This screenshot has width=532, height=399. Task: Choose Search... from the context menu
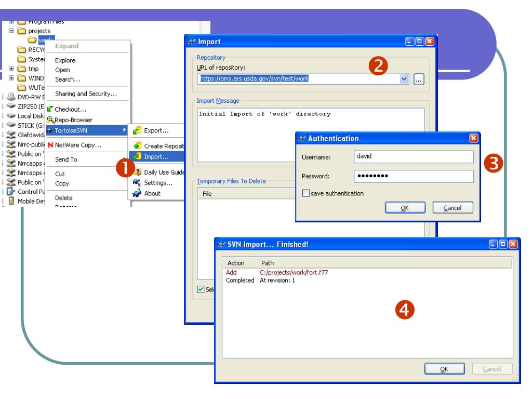[68, 79]
